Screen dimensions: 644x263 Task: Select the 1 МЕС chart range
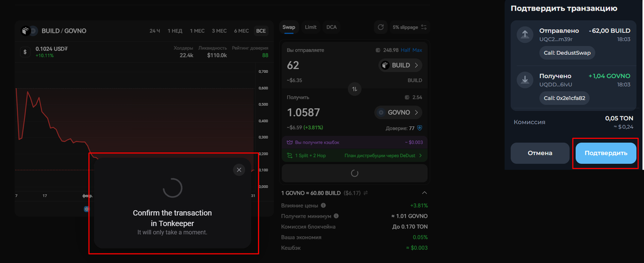[x=197, y=31]
